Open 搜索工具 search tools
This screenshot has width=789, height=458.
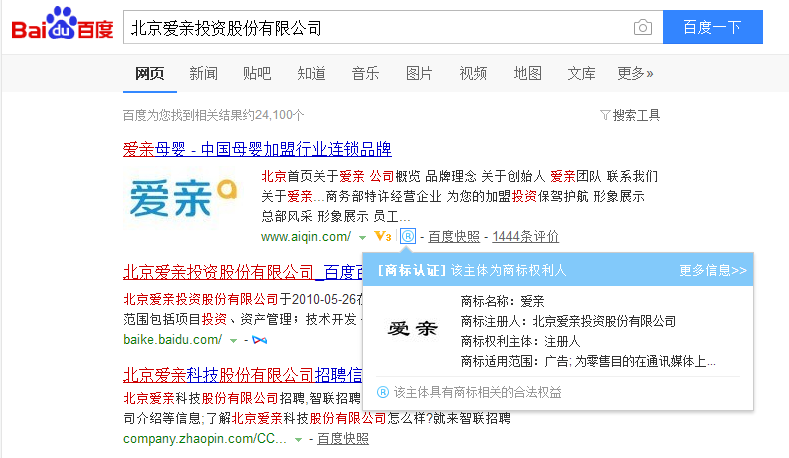point(636,115)
